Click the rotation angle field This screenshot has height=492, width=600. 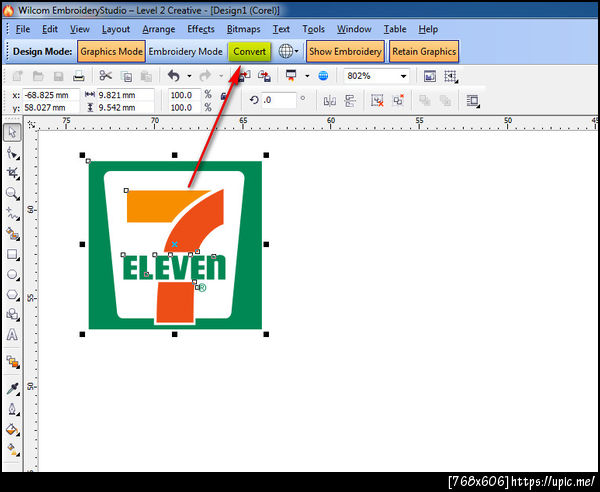279,100
